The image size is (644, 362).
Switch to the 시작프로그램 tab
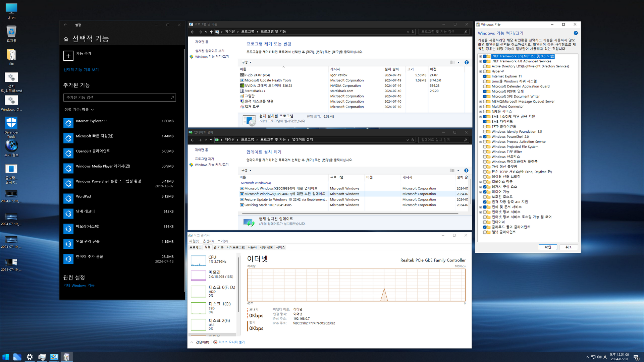pyautogui.click(x=235, y=247)
